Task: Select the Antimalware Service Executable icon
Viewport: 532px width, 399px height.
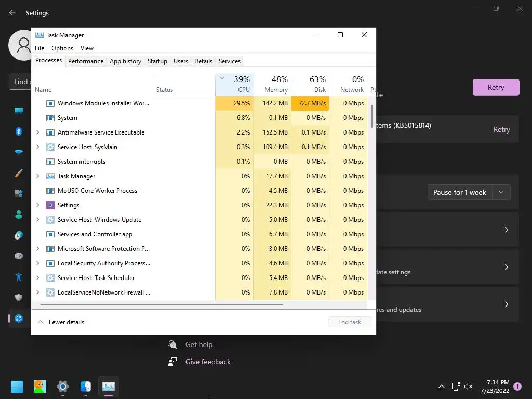Action: click(x=50, y=132)
